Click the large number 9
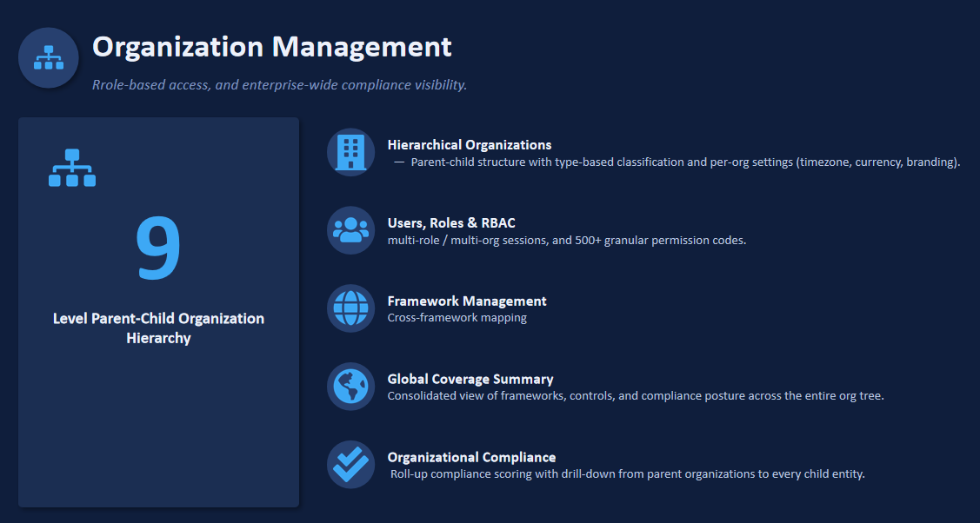The height and width of the screenshot is (523, 980). [x=158, y=248]
